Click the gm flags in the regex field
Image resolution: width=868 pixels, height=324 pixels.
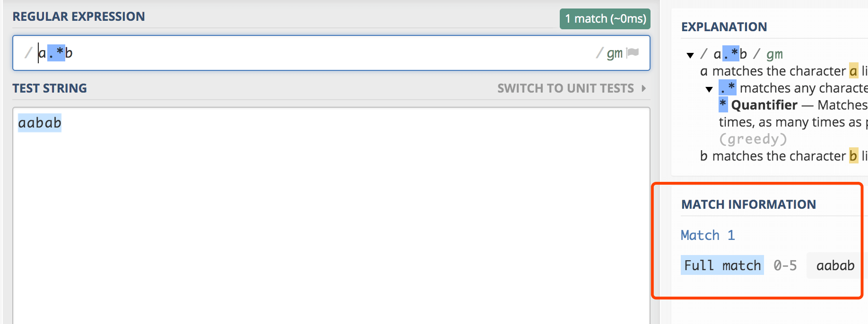pyautogui.click(x=615, y=53)
